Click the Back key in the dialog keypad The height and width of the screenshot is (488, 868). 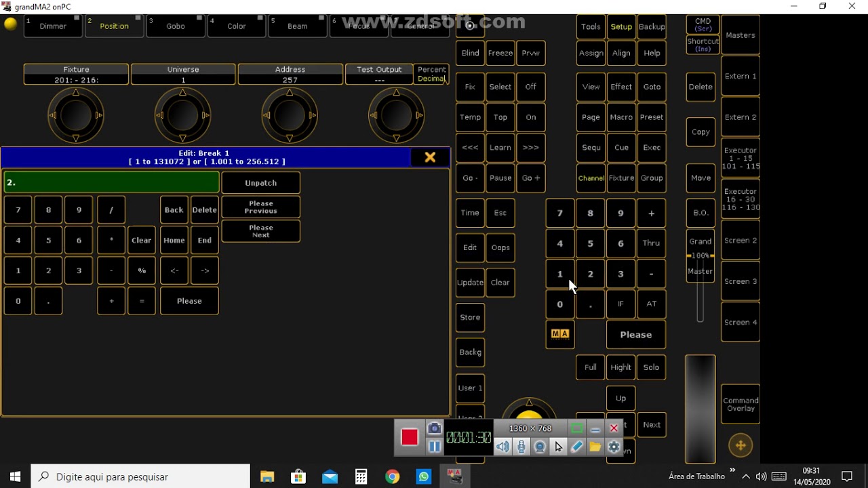tap(174, 210)
